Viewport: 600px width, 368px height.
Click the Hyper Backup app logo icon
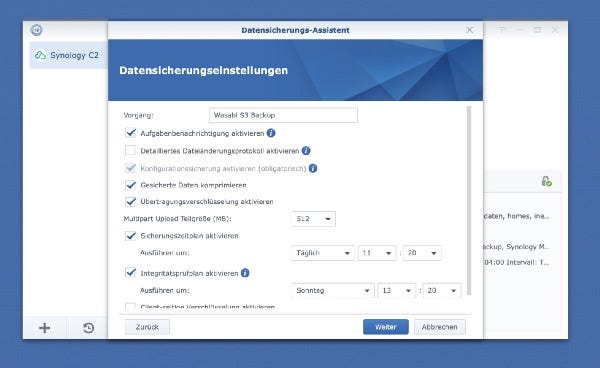[x=36, y=30]
